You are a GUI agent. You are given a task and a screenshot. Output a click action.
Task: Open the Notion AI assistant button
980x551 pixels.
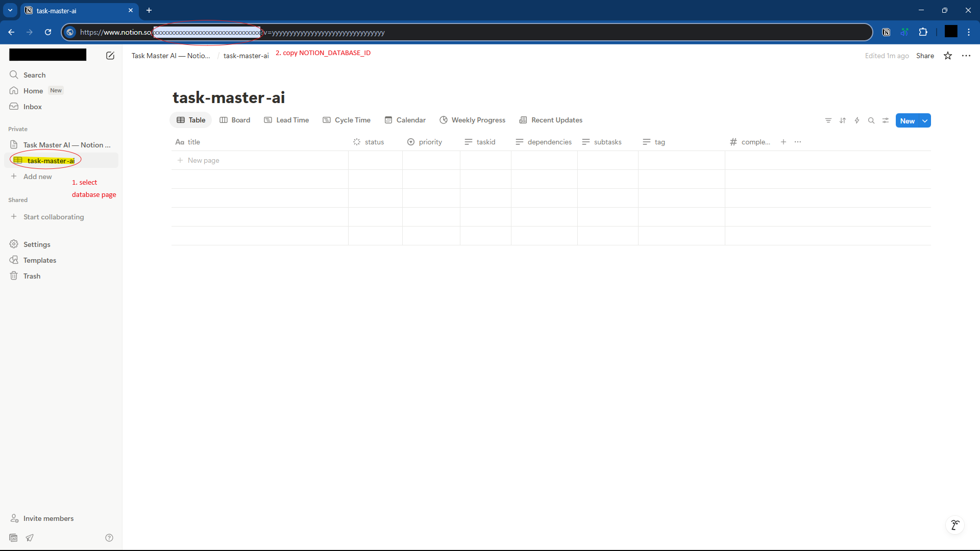[955, 525]
